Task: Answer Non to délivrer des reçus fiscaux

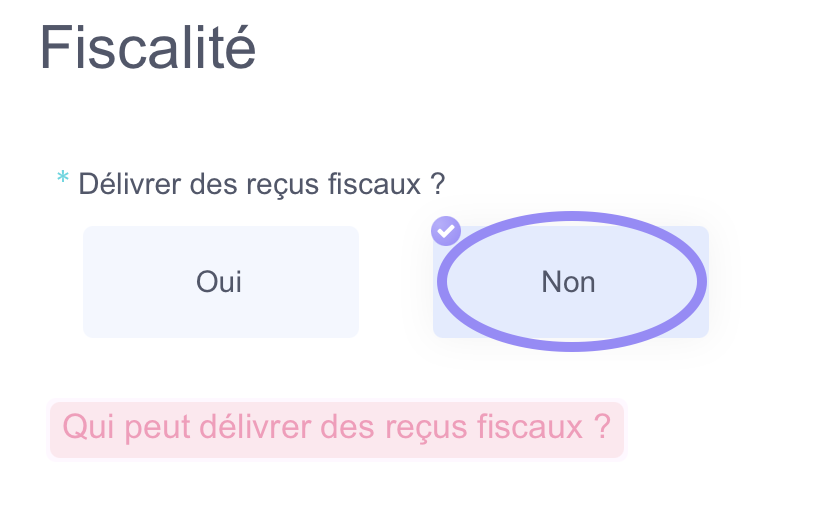Action: coord(571,282)
